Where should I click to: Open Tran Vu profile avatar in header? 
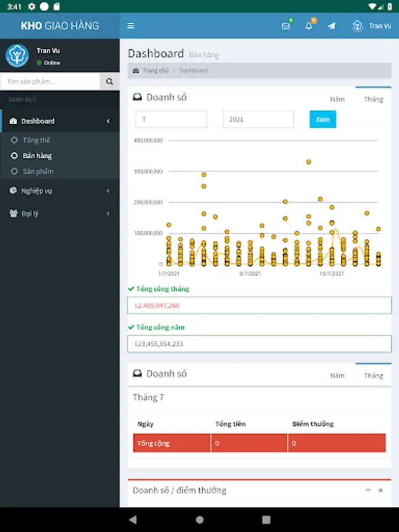[x=357, y=26]
